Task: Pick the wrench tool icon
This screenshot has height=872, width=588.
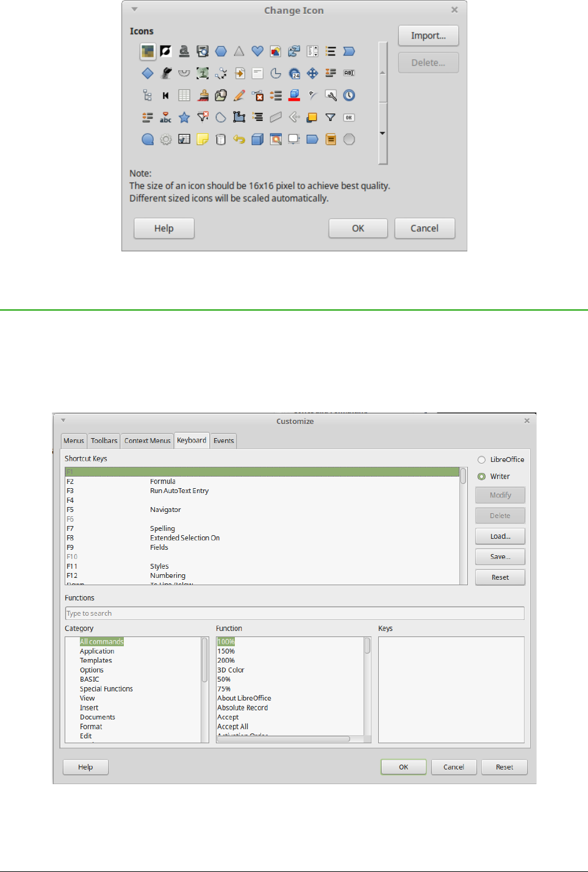Action: coord(331,95)
